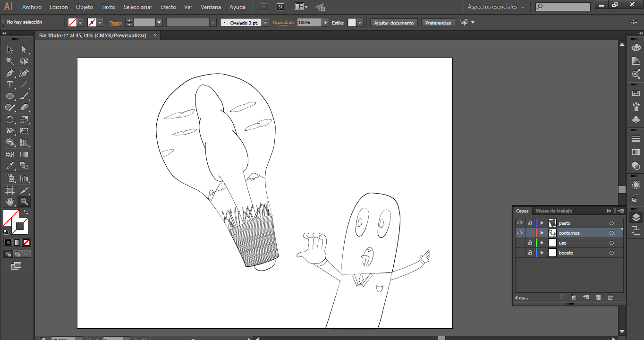Hide the pasto layer
This screenshot has width=644, height=340.
click(520, 223)
